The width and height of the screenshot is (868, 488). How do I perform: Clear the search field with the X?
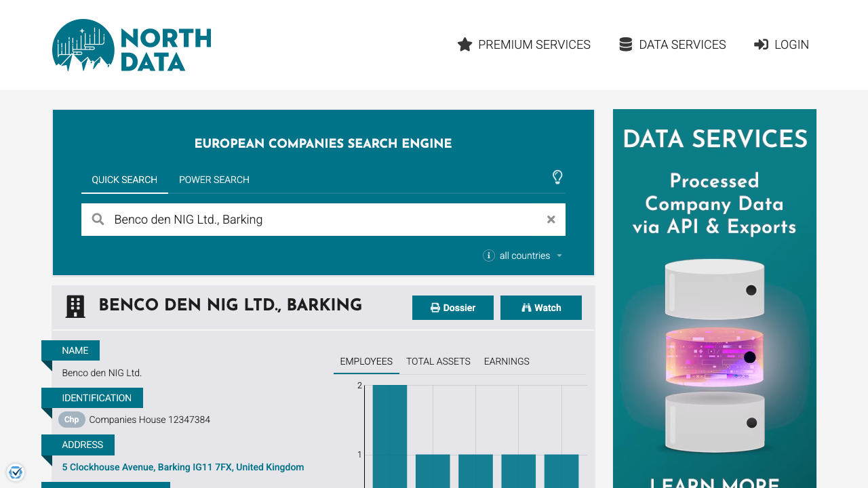click(551, 219)
